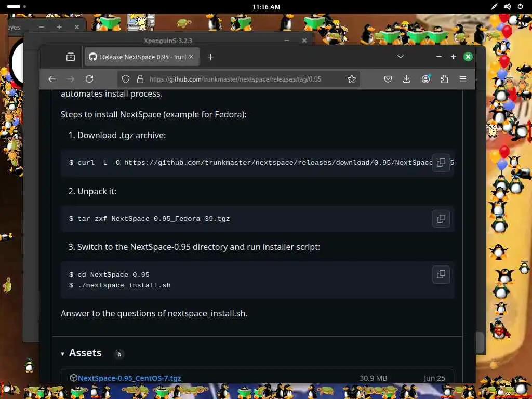Bookmark this page with the star
The width and height of the screenshot is (532, 399).
[x=352, y=79]
